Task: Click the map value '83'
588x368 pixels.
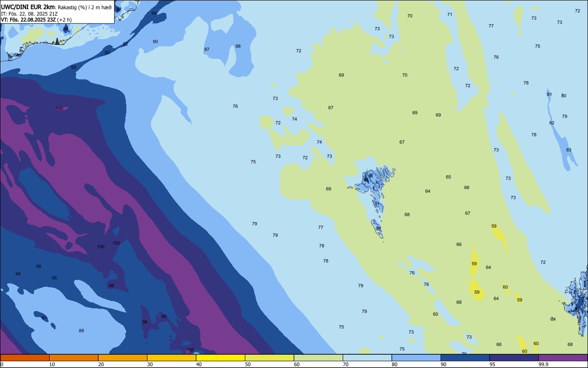Action: click(x=569, y=150)
